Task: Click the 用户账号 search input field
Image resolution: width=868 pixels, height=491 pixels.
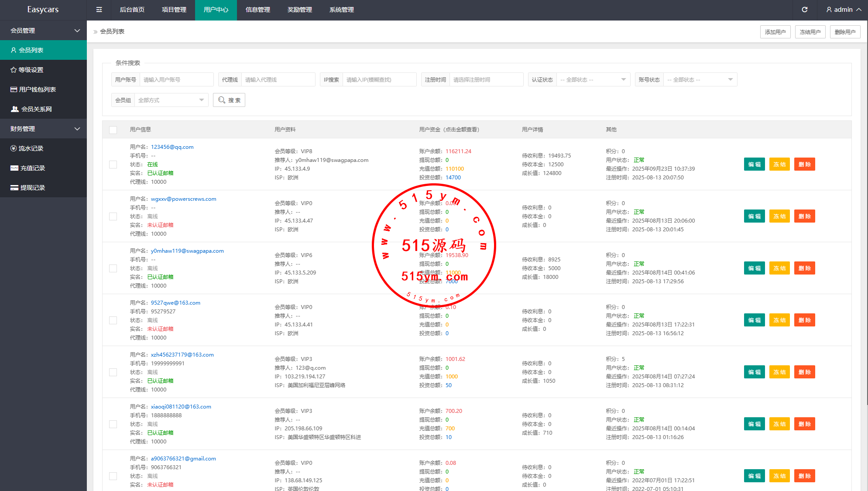Action: coord(176,80)
